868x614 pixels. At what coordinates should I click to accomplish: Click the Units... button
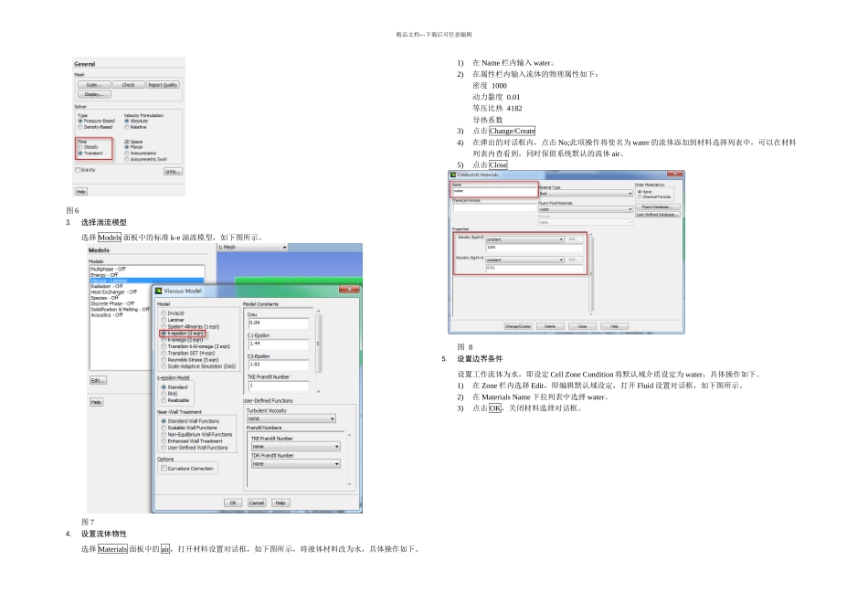pyautogui.click(x=173, y=172)
